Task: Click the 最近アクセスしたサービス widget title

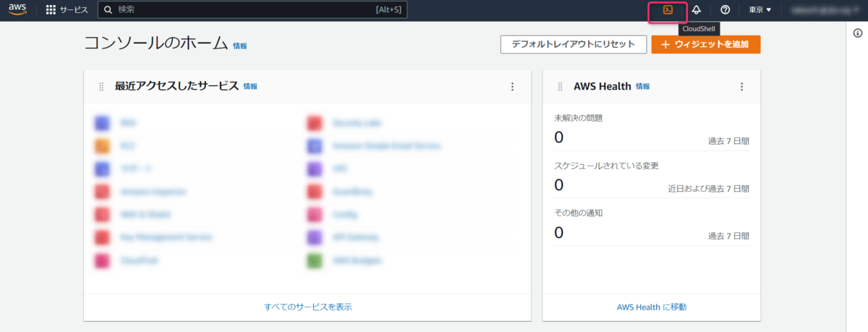Action: pos(176,86)
